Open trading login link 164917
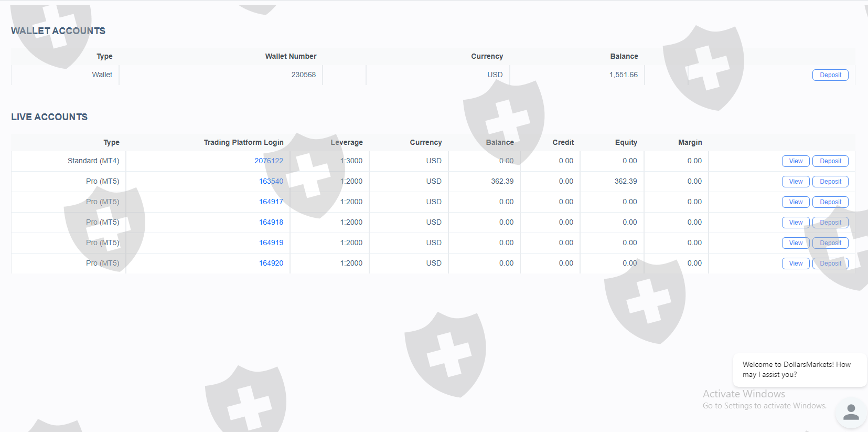 click(271, 202)
